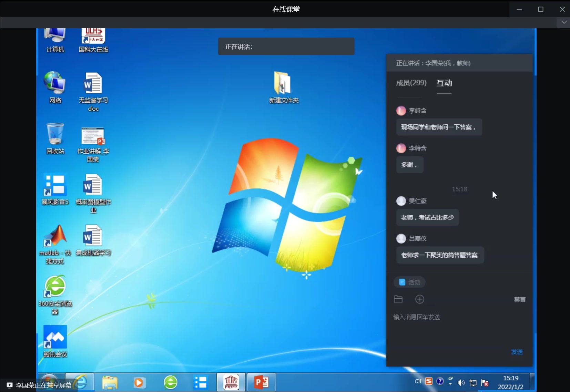Open the 计算机 desktop icon
Screen dimensions: 570x392
[55, 40]
